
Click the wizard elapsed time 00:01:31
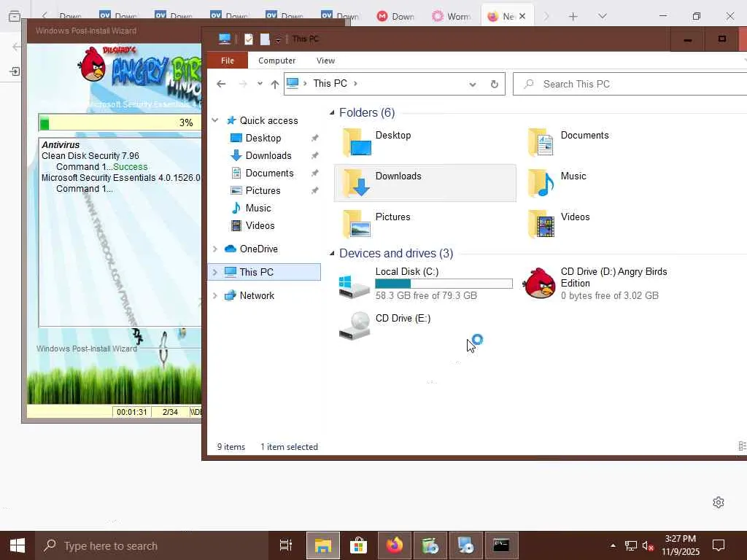[x=132, y=412]
